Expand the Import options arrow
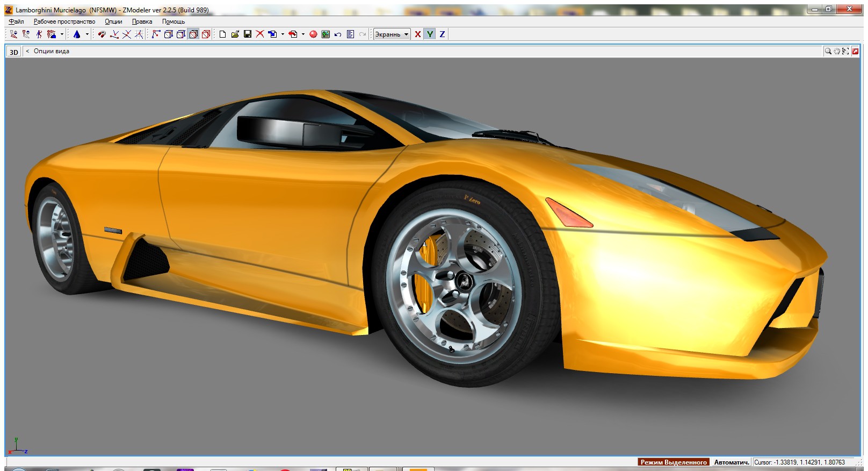868x471 pixels. pos(283,34)
